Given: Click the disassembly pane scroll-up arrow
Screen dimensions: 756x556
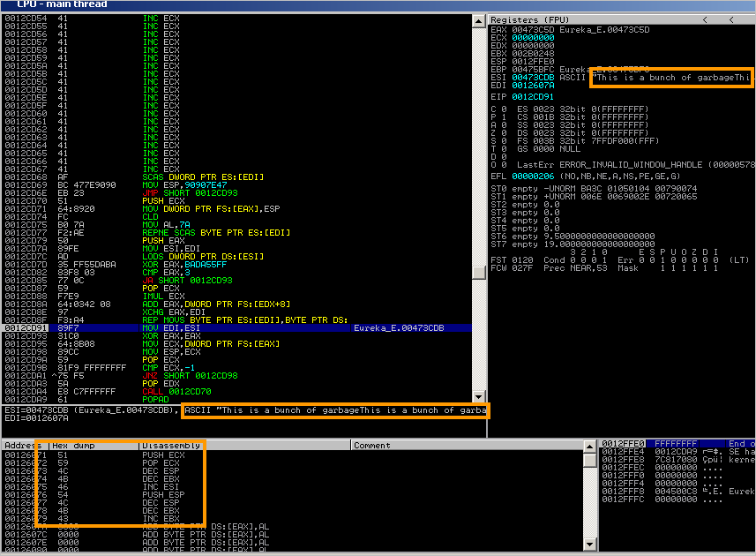Looking at the screenshot, I should [479, 19].
